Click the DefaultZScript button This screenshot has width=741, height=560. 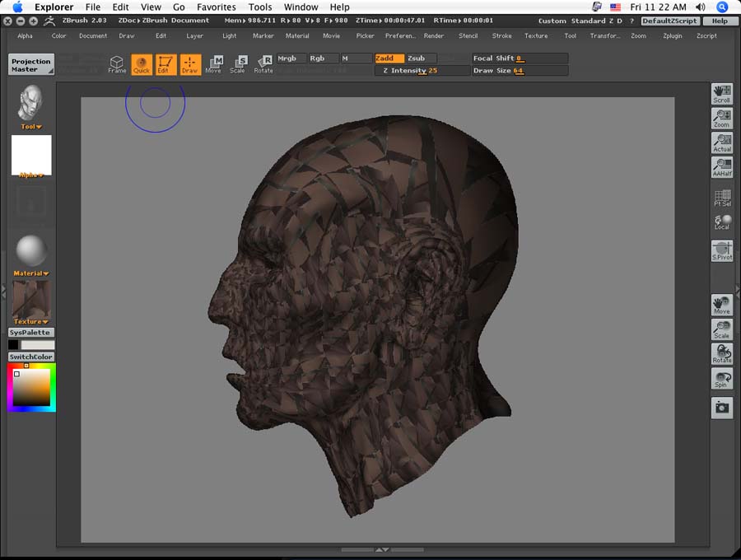click(669, 21)
